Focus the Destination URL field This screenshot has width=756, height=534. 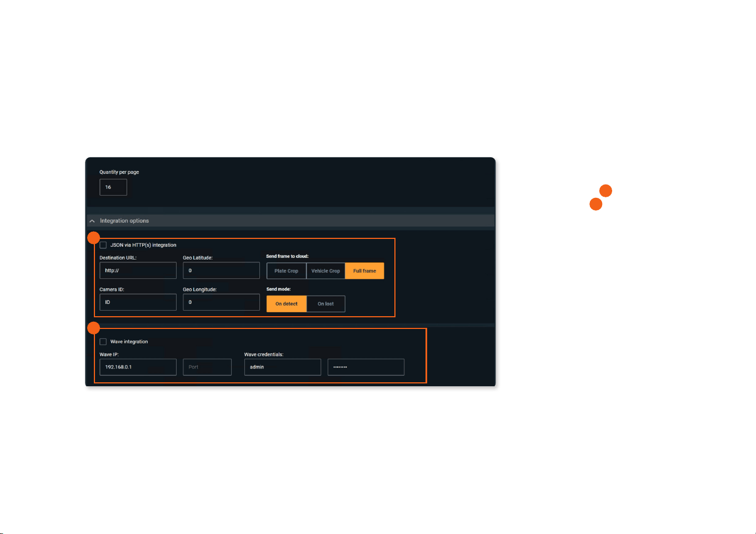[138, 271]
